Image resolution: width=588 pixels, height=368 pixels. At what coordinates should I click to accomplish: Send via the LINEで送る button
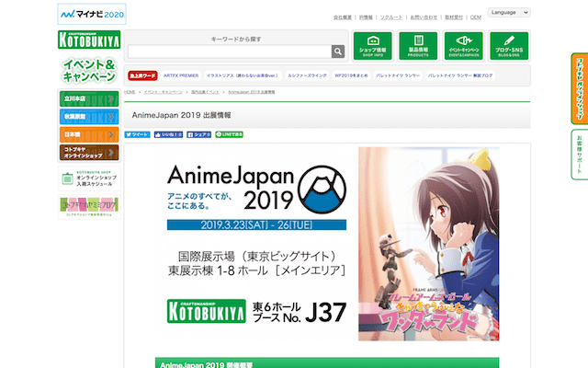tap(229, 134)
